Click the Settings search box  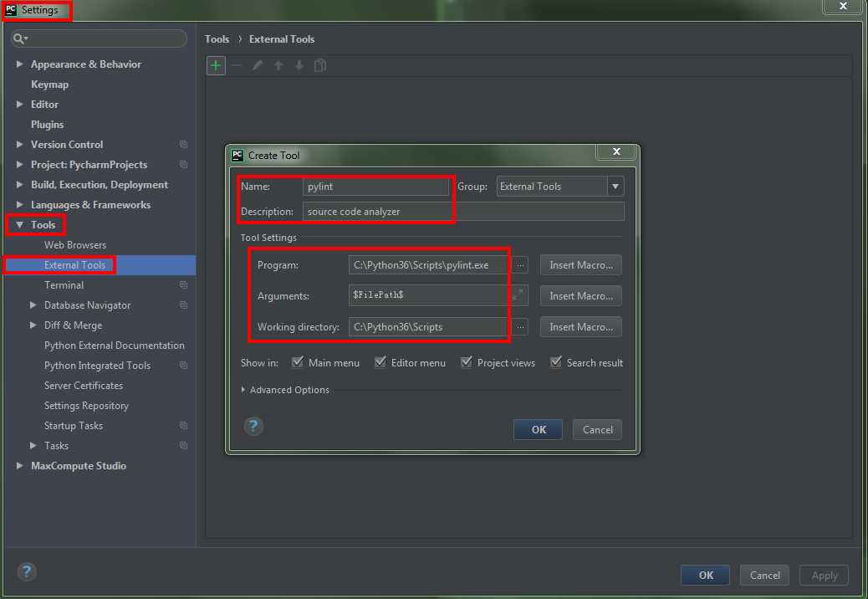[x=99, y=38]
